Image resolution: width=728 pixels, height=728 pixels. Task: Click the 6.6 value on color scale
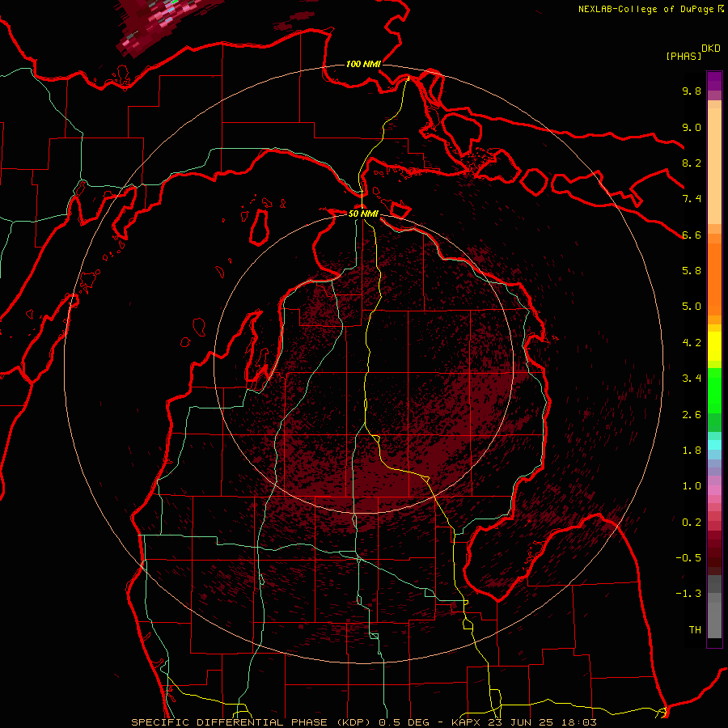coord(692,235)
